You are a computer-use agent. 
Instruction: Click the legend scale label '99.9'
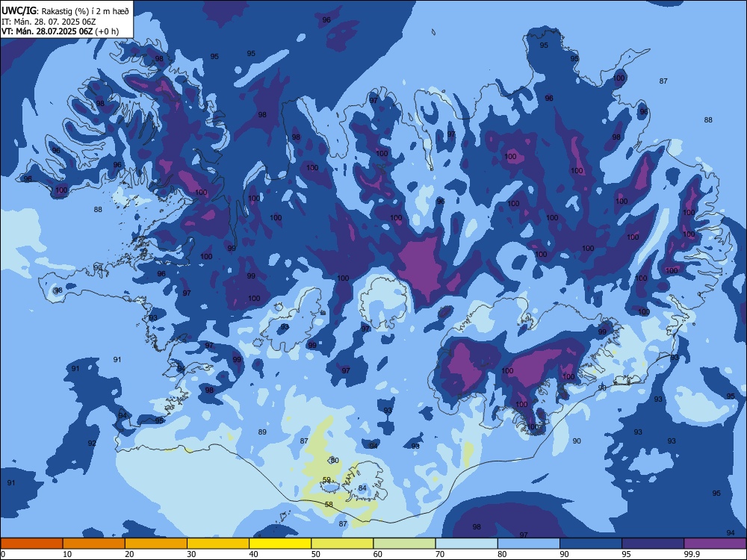pyautogui.click(x=692, y=554)
